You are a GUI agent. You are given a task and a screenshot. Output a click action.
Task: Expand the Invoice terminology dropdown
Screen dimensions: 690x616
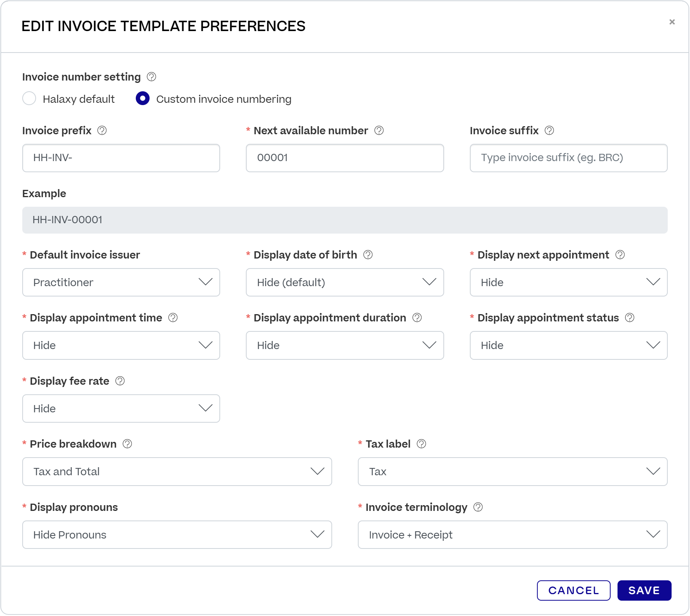click(512, 535)
